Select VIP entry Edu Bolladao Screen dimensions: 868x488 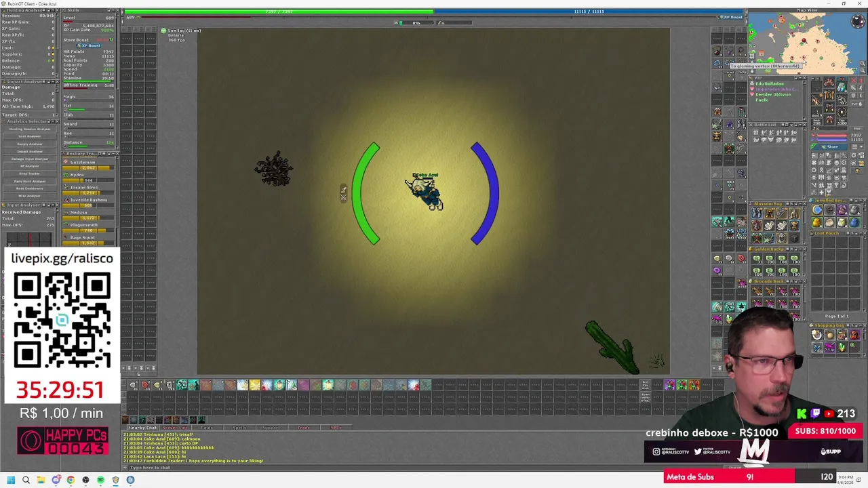[x=770, y=84]
